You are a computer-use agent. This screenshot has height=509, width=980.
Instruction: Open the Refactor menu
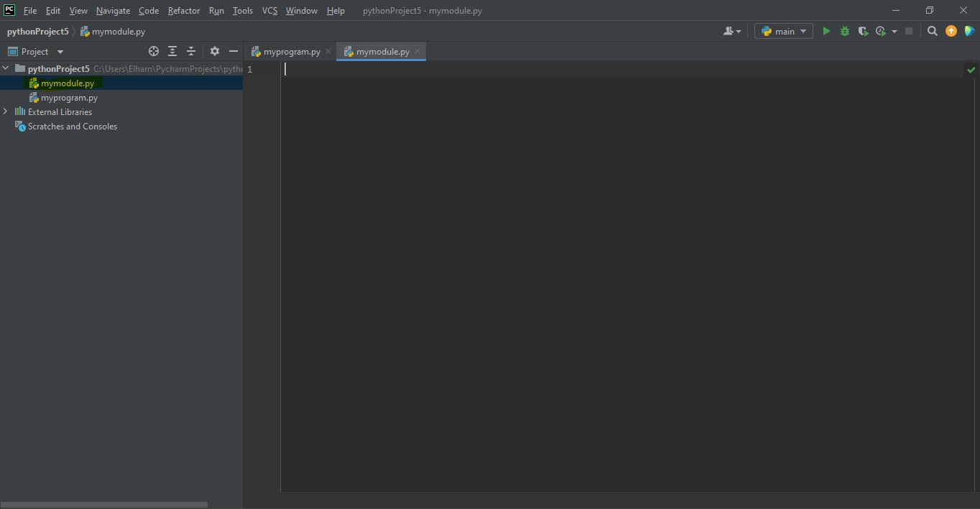(183, 11)
